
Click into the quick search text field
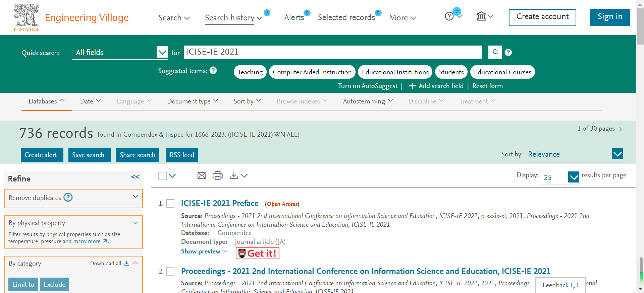(x=332, y=52)
